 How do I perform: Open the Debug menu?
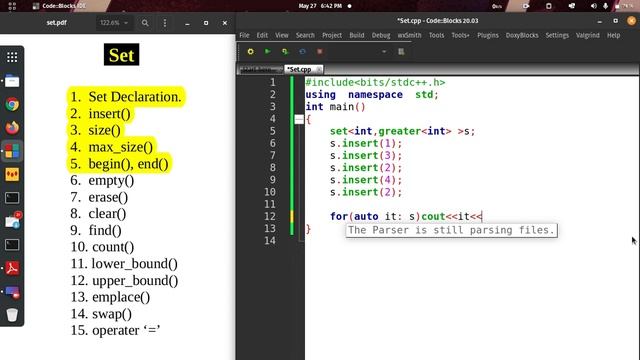pyautogui.click(x=381, y=35)
